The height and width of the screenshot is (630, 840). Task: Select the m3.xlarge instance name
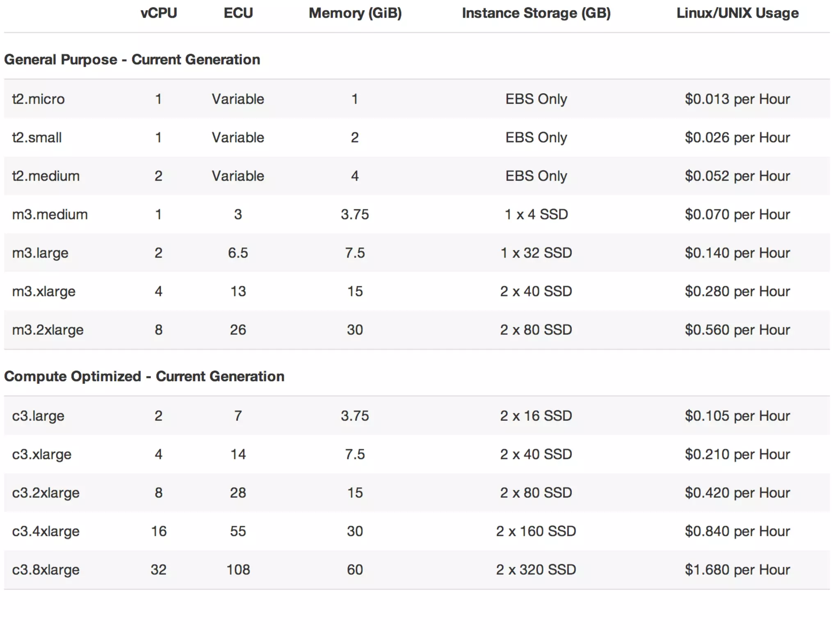tap(44, 292)
